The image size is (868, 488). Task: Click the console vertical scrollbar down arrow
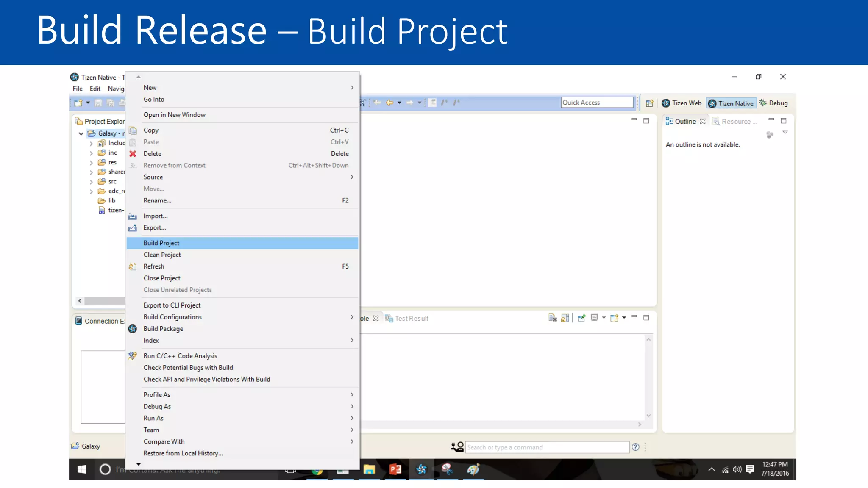pyautogui.click(x=648, y=416)
